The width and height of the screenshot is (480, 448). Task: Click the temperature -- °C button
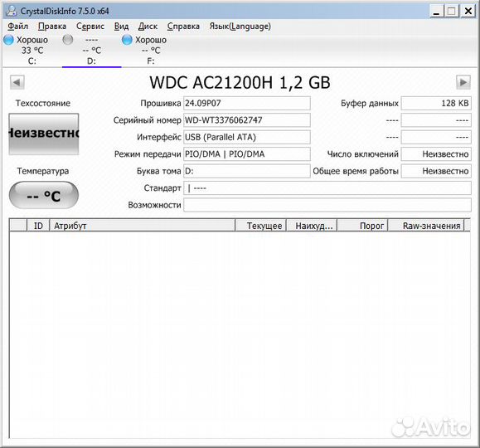click(x=44, y=195)
